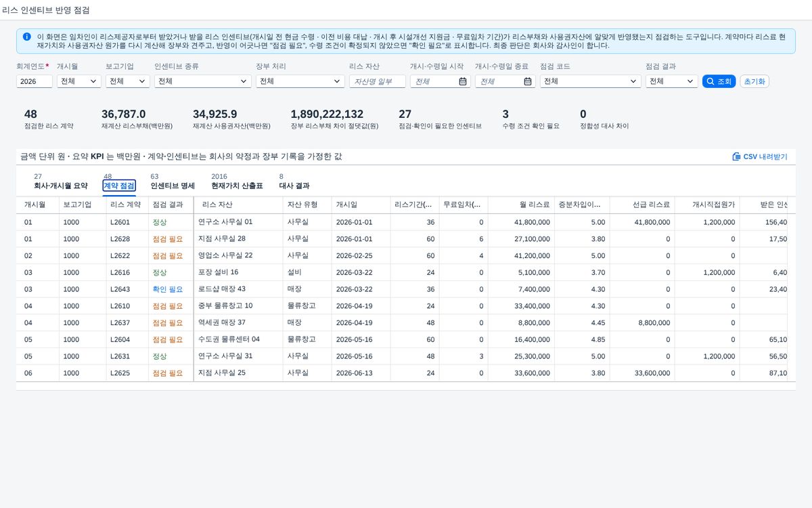Click the 리스 자산 search input field
The width and height of the screenshot is (812, 508).
378,81
